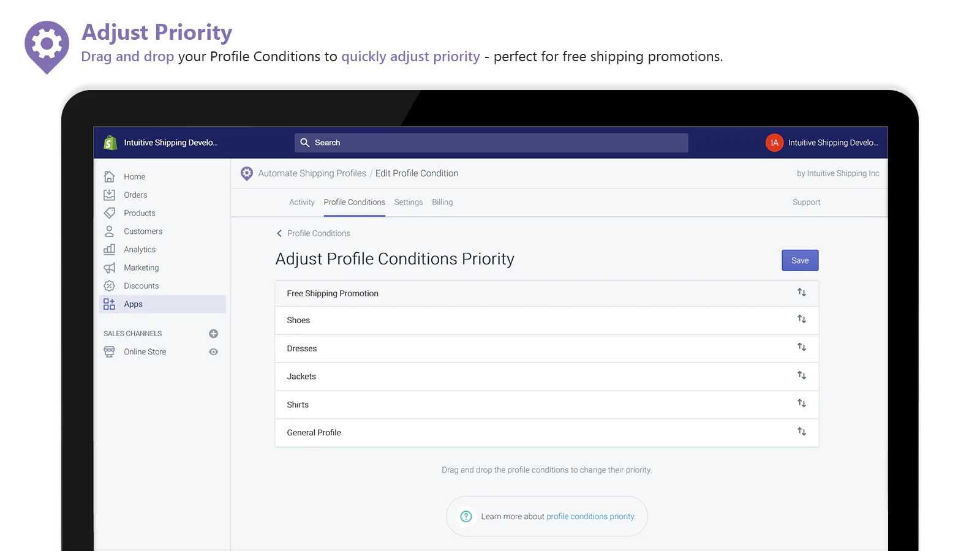Image resolution: width=980 pixels, height=551 pixels.
Task: Click the Shopify bag logo
Action: point(110,143)
